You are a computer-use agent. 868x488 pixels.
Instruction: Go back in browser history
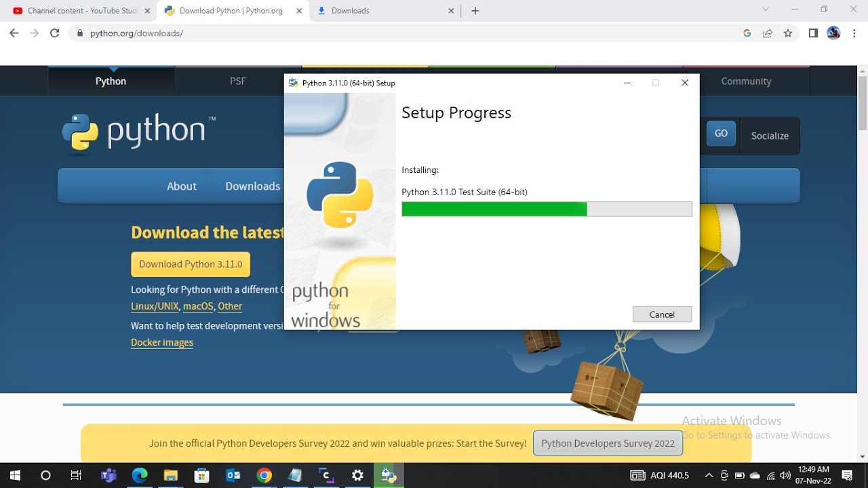(x=14, y=33)
